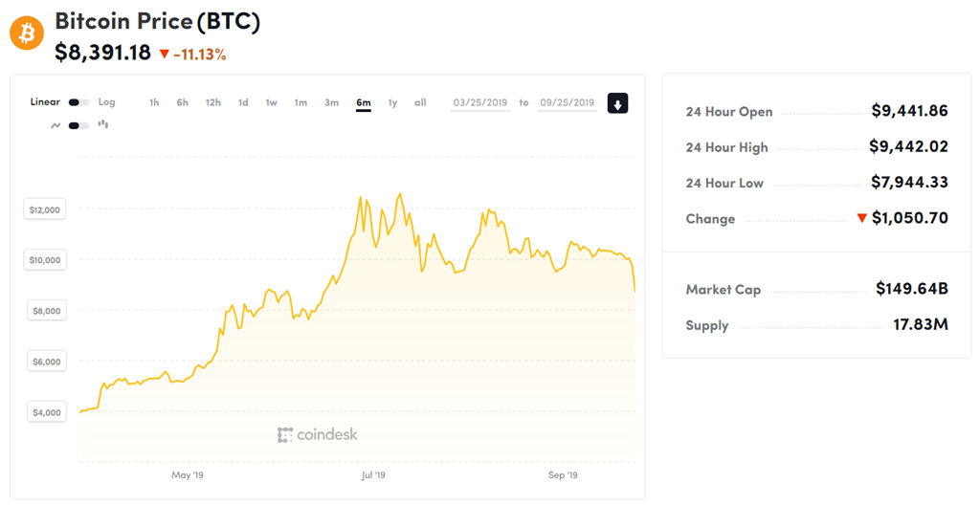Select the 1h time range
The height and width of the screenshot is (505, 980).
click(x=154, y=102)
